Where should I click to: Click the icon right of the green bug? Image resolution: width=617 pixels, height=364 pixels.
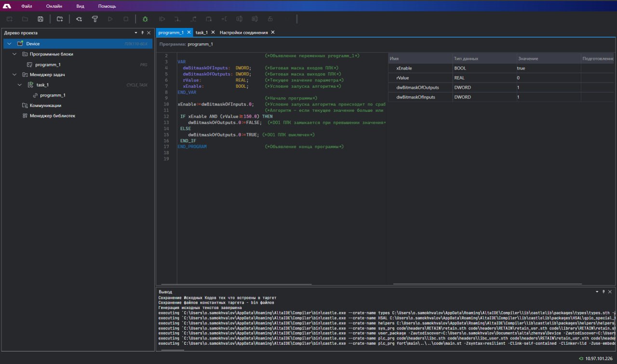162,19
